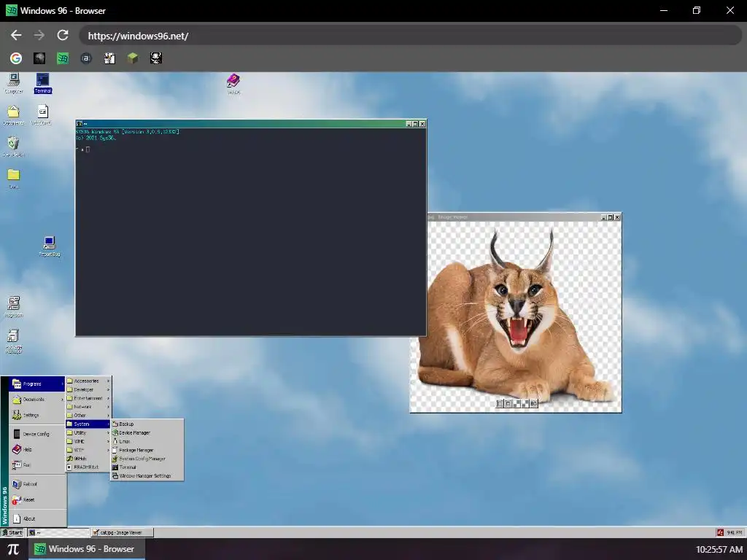Launch Package Manager from System submenu
This screenshot has height=560, width=747.
point(147,450)
